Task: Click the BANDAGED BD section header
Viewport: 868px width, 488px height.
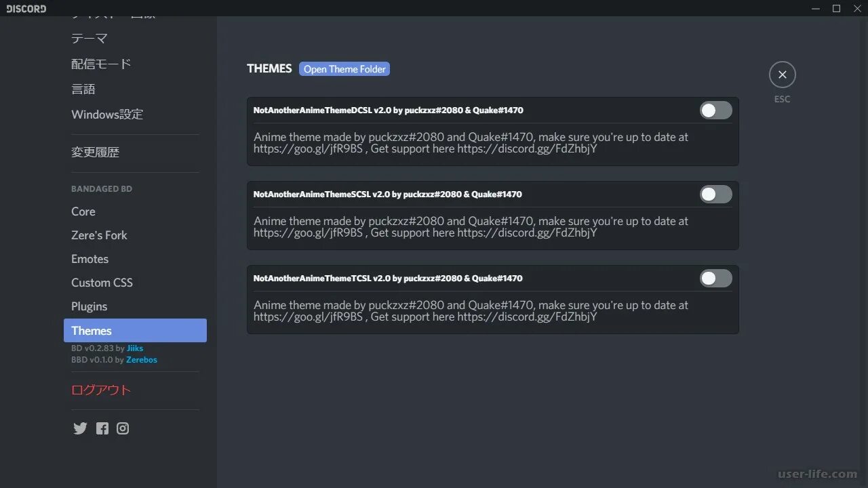Action: click(102, 188)
